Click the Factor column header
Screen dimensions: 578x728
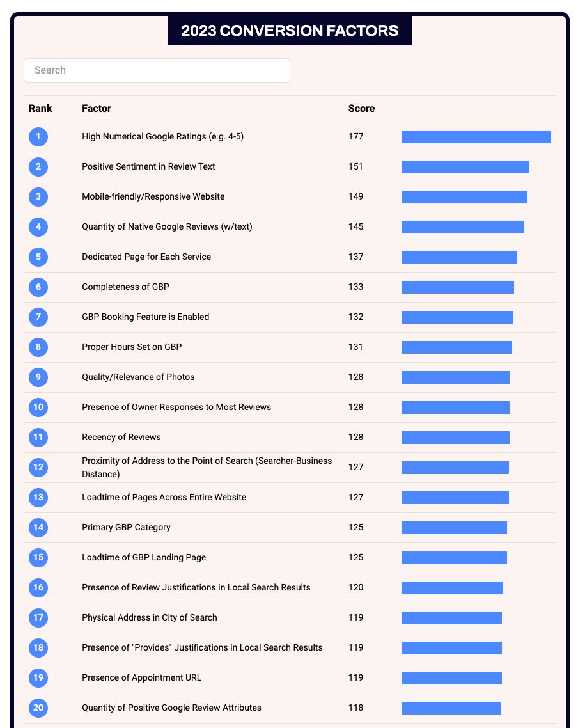(x=97, y=109)
